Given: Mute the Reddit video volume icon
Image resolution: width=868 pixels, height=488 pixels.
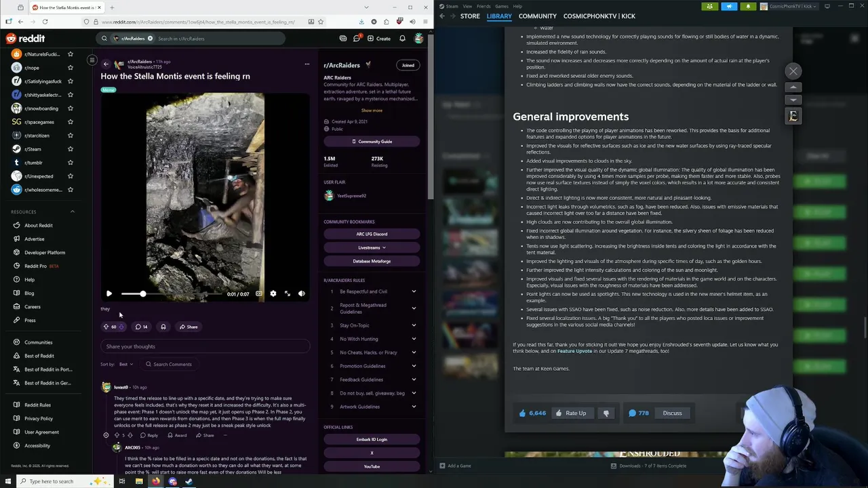Looking at the screenshot, I should tap(302, 293).
